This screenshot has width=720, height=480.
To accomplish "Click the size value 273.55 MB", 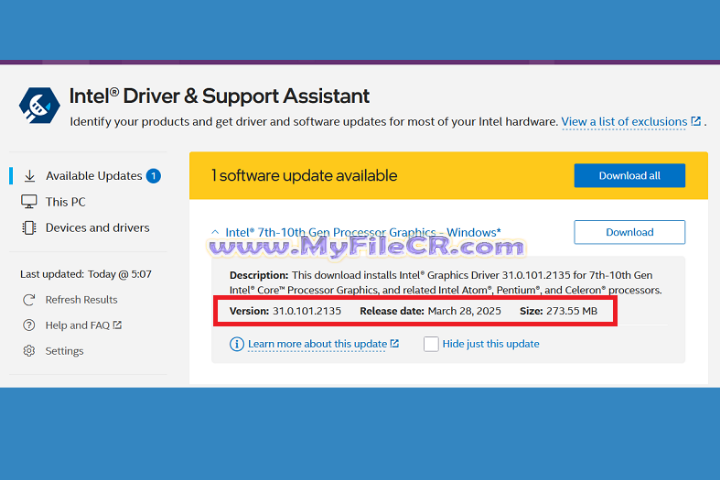I will click(x=572, y=311).
